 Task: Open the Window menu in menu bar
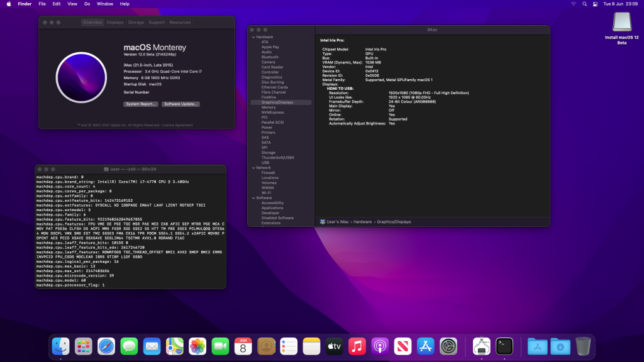click(105, 4)
